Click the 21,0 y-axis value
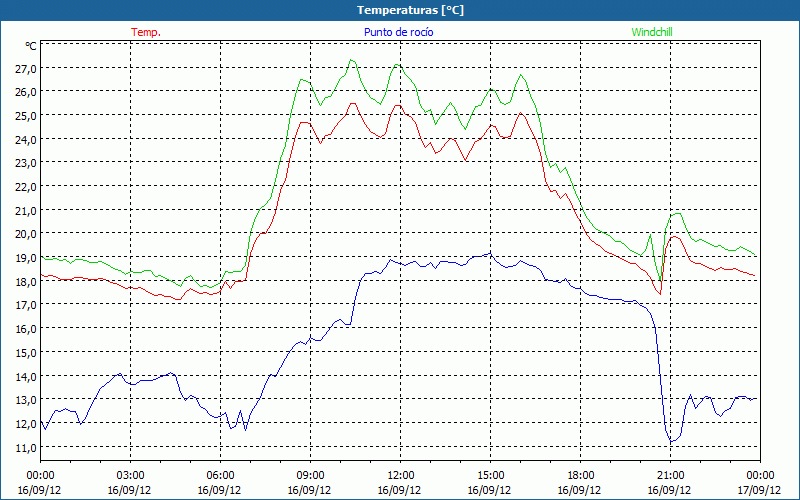Image resolution: width=800 pixels, height=500 pixels. point(26,211)
